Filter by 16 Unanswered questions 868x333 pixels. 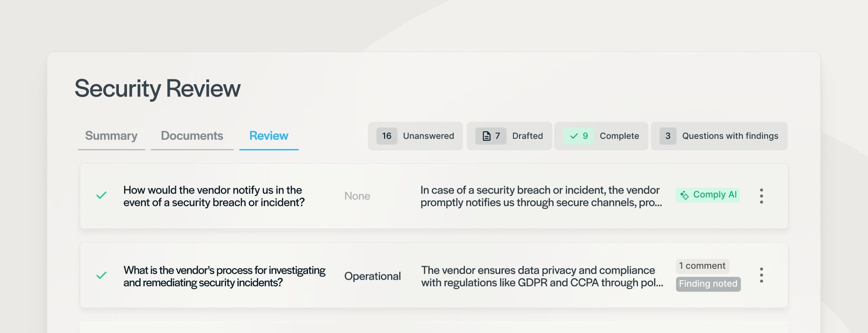point(415,136)
